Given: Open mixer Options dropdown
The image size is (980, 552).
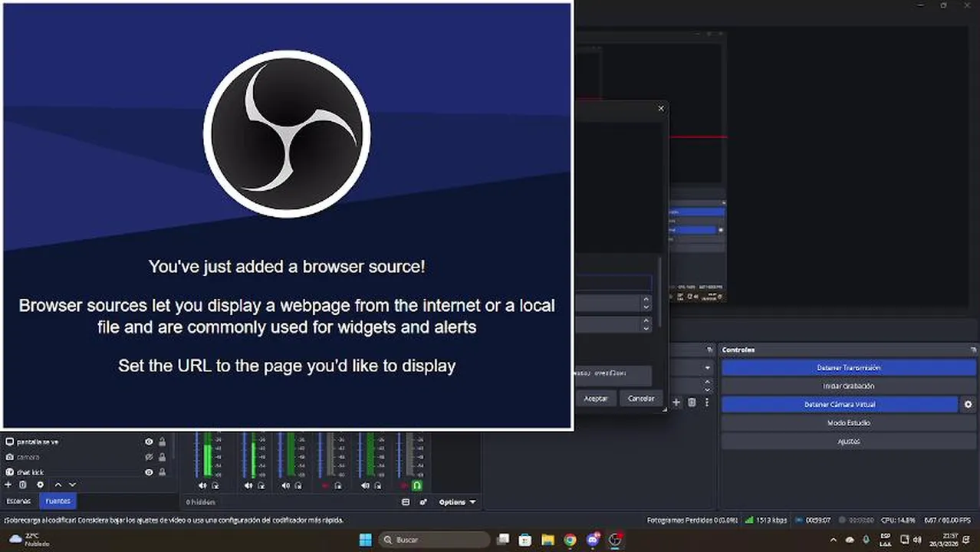Looking at the screenshot, I should pos(457,502).
